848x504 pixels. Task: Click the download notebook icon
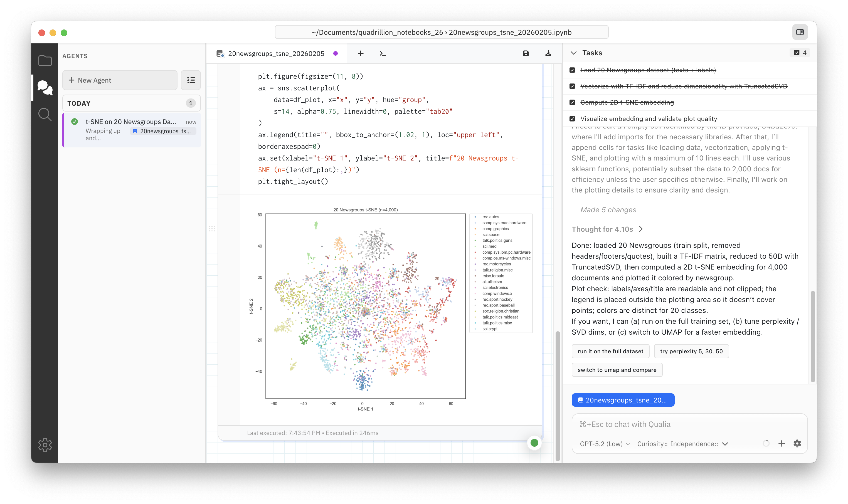click(548, 53)
